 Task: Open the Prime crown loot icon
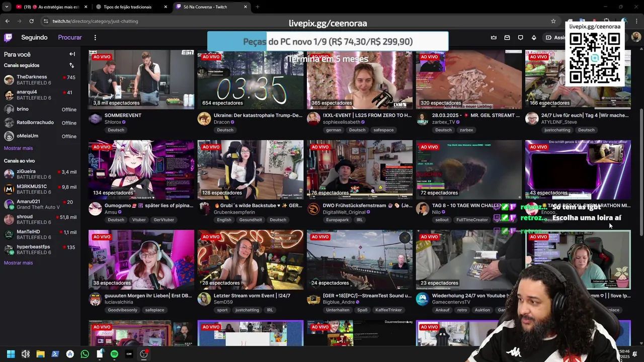click(494, 37)
